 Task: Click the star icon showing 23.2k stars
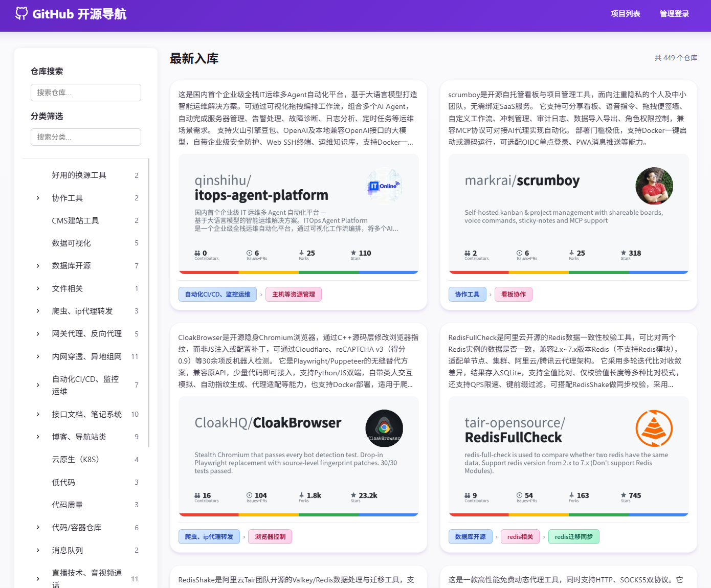point(353,495)
